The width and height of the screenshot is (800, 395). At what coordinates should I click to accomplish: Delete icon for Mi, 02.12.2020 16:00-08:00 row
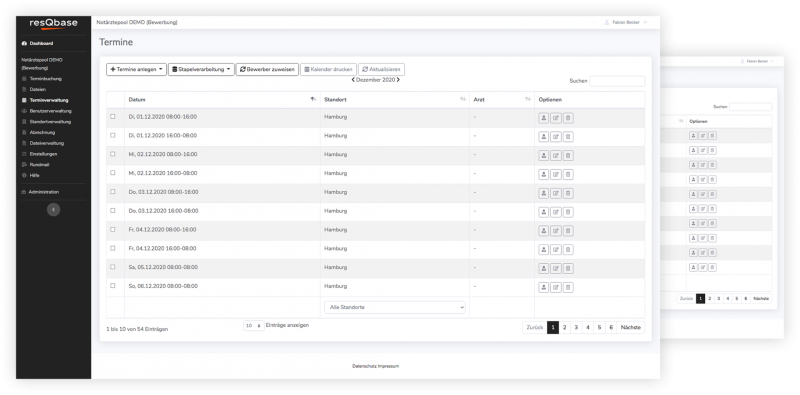[568, 175]
